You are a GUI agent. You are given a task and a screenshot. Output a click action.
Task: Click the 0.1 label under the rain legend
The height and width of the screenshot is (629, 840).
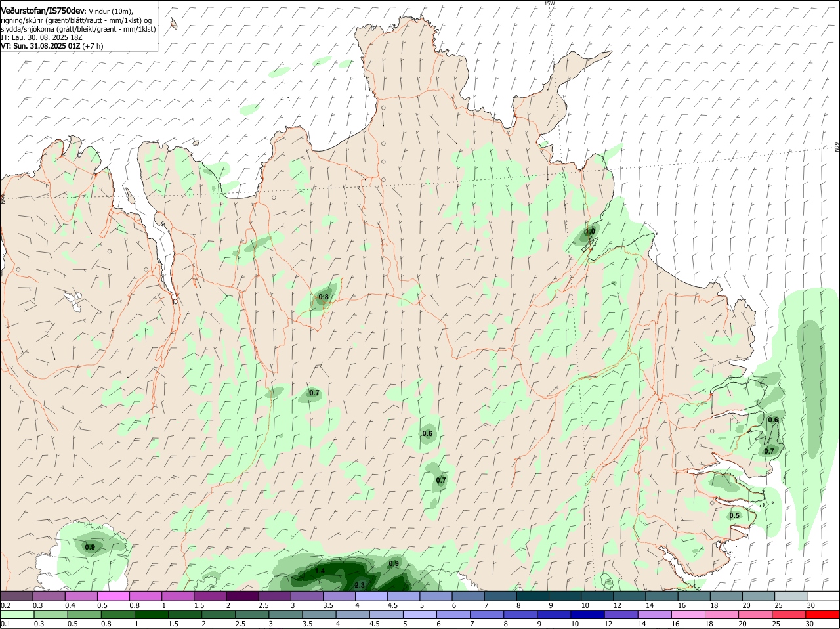pyautogui.click(x=5, y=624)
